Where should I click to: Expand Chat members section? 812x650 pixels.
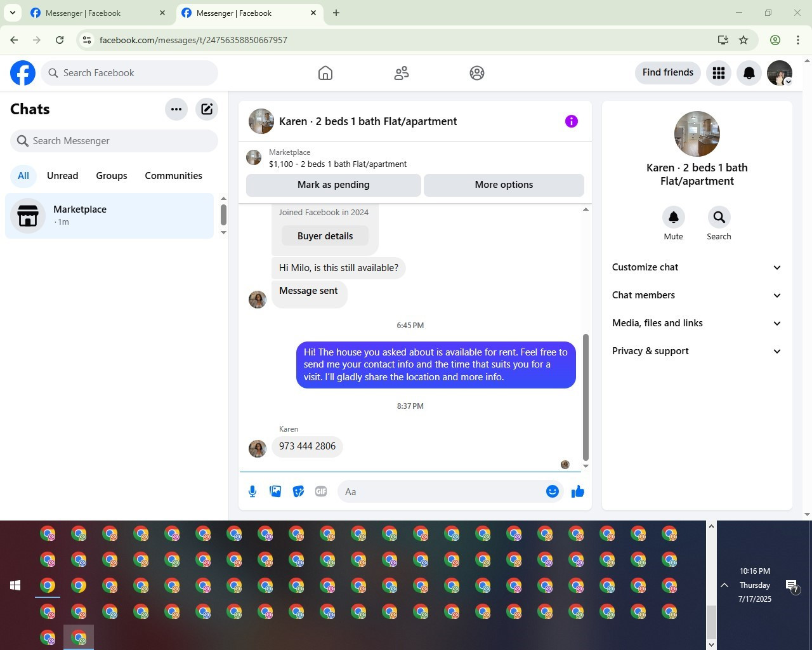click(697, 295)
